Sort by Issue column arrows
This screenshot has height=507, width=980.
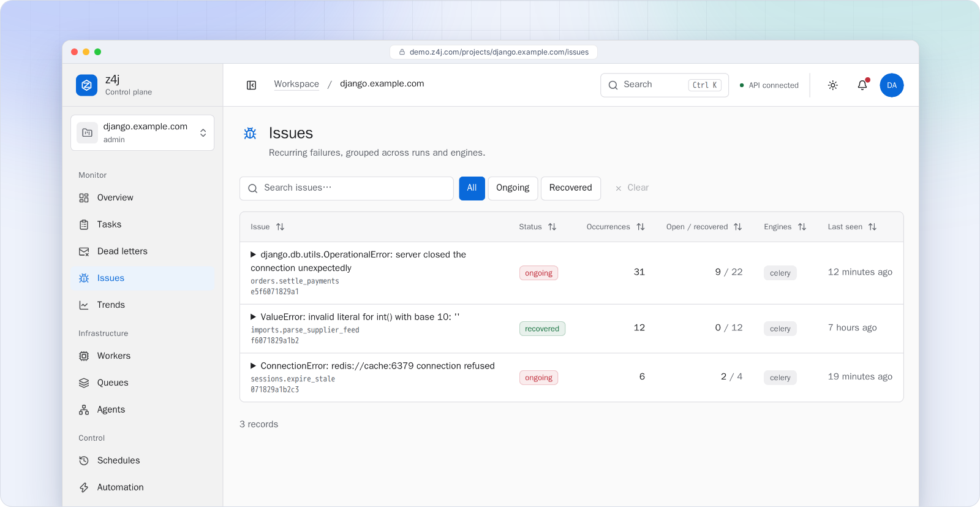click(280, 227)
